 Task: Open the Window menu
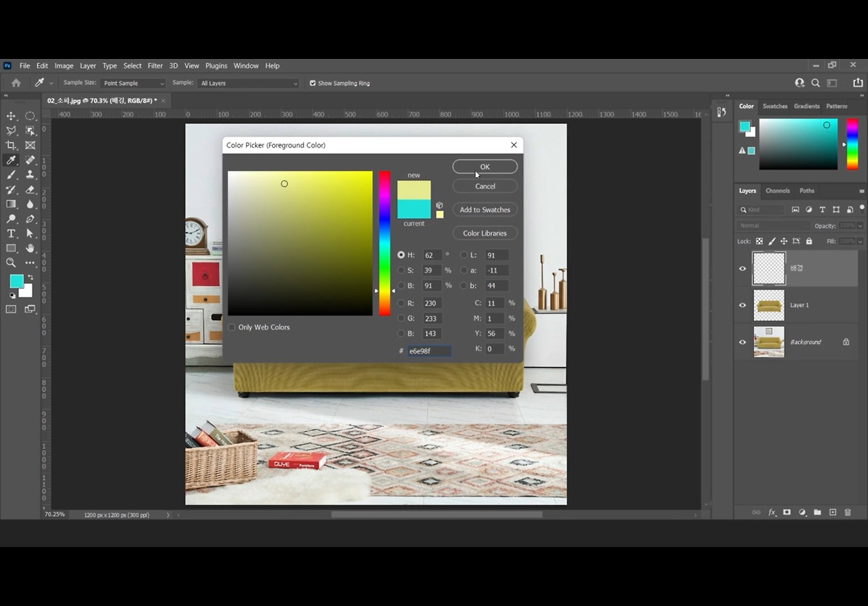click(246, 66)
